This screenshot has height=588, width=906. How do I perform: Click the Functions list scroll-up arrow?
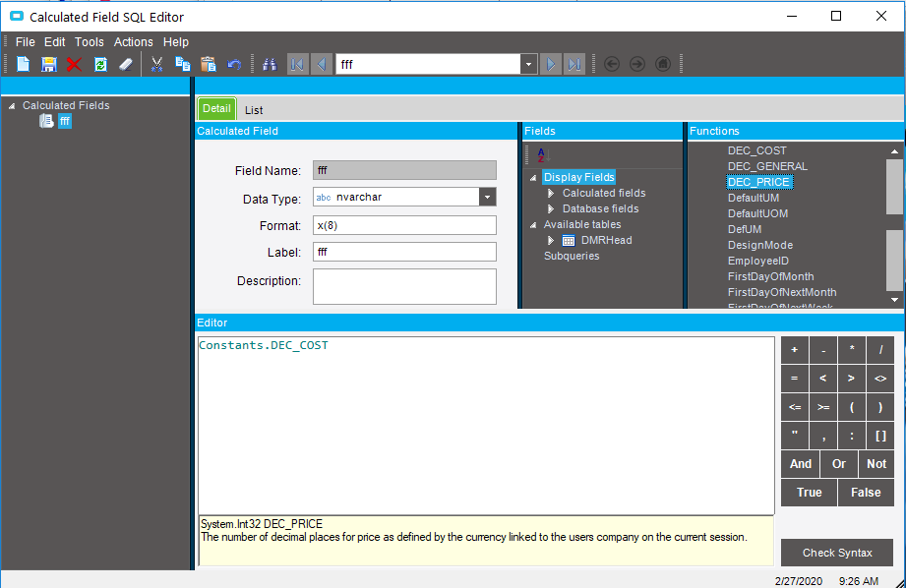[x=894, y=151]
